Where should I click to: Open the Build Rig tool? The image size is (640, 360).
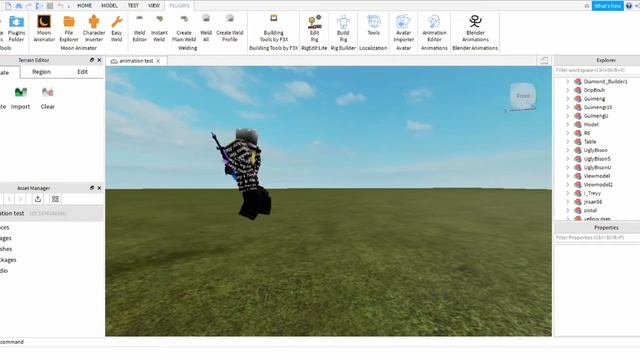pyautogui.click(x=343, y=29)
